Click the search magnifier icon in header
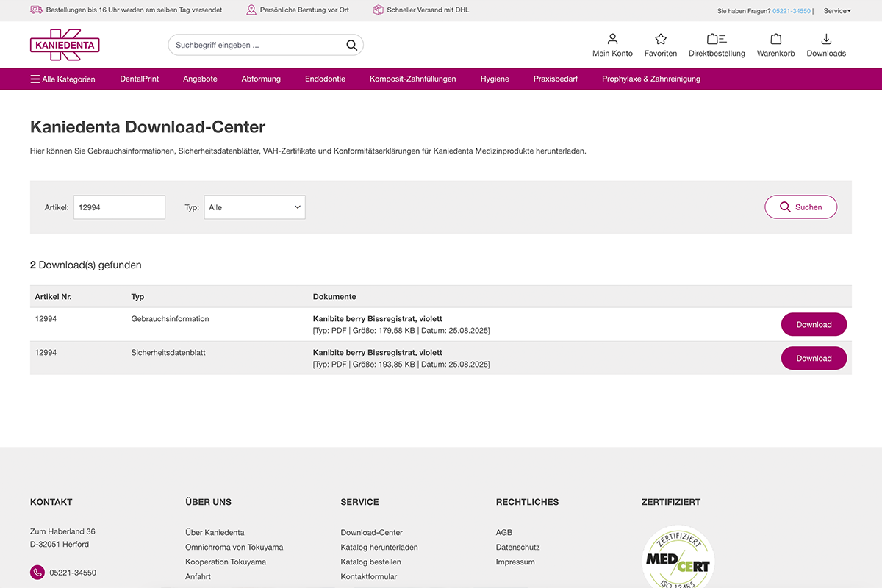The image size is (882, 588). 352,45
